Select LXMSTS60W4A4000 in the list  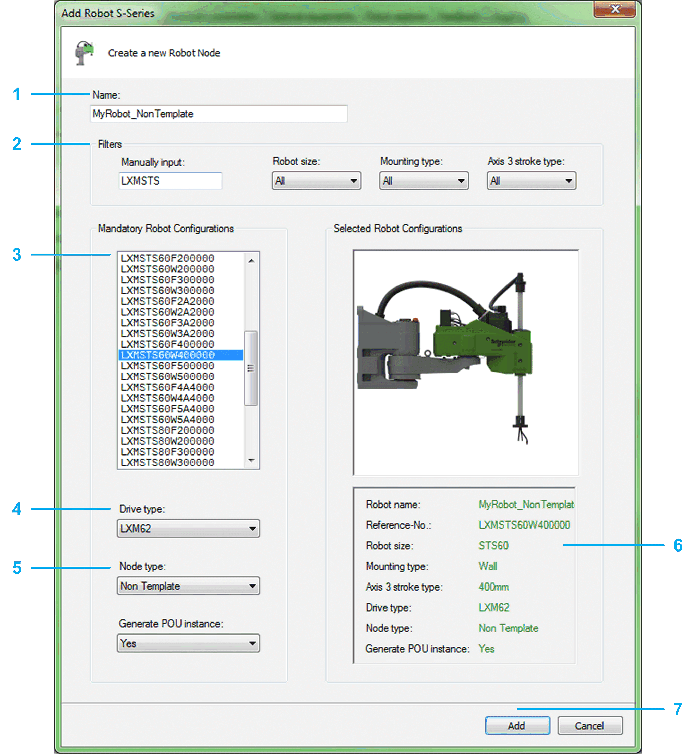181,398
